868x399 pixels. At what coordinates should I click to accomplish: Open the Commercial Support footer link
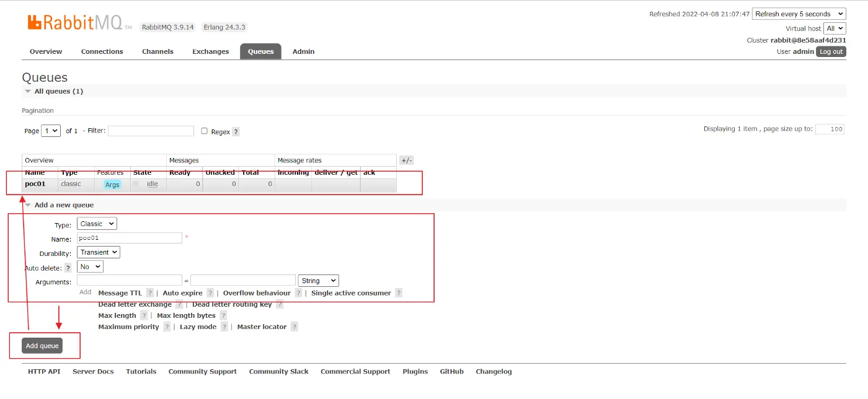pos(355,372)
